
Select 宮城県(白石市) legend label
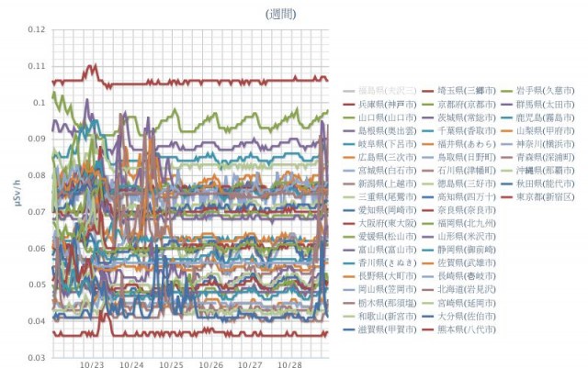click(388, 171)
